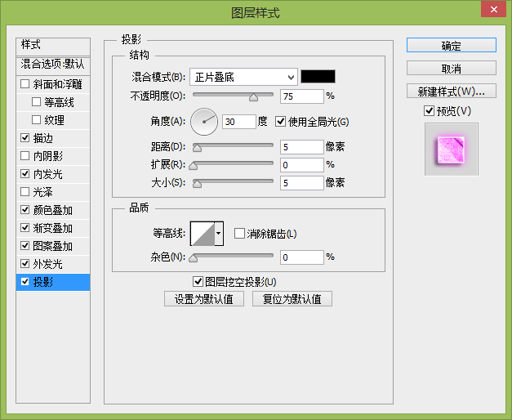Viewport: 512px width, 420px height.
Task: Uncheck the 描边 style checkbox
Action: click(x=24, y=138)
